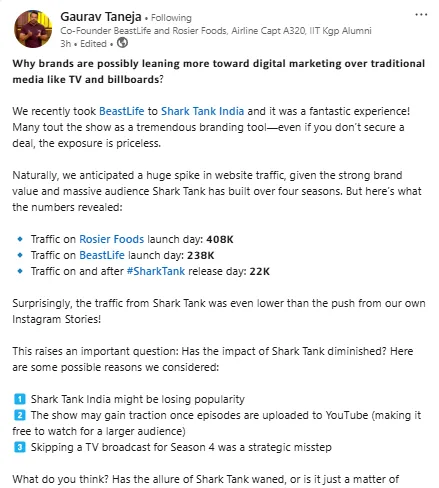Click the globe visibility icon

tap(122, 43)
